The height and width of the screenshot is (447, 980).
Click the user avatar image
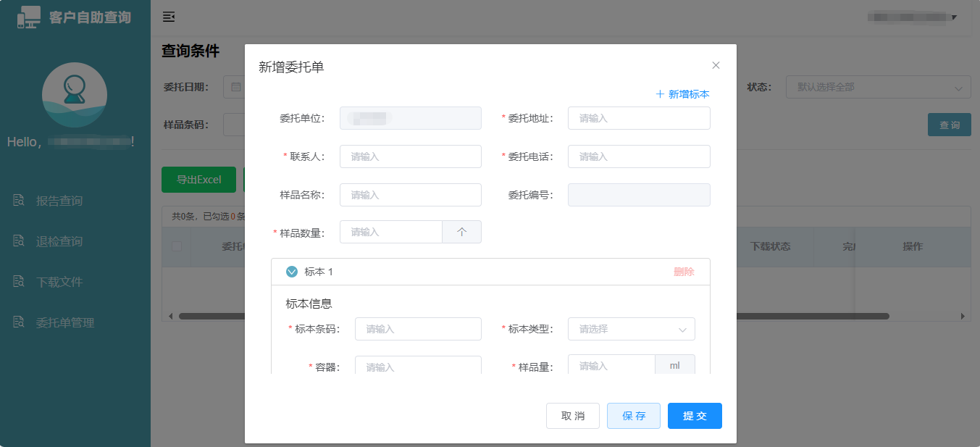click(x=75, y=95)
